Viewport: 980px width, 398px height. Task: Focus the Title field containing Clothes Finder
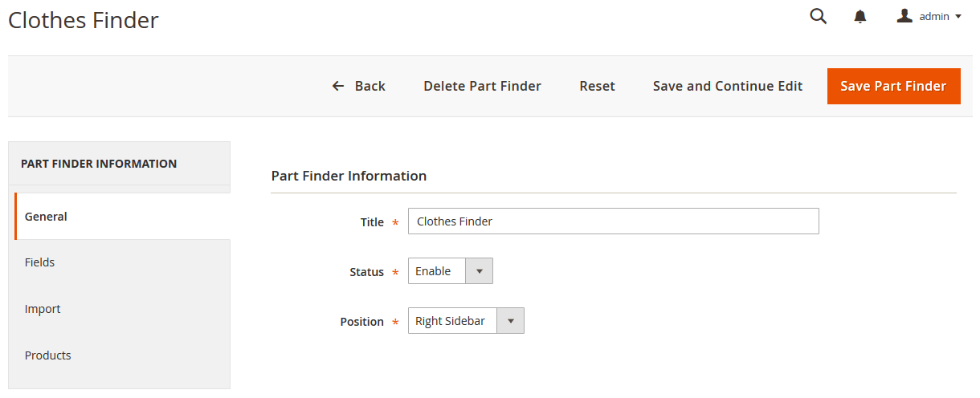613,221
